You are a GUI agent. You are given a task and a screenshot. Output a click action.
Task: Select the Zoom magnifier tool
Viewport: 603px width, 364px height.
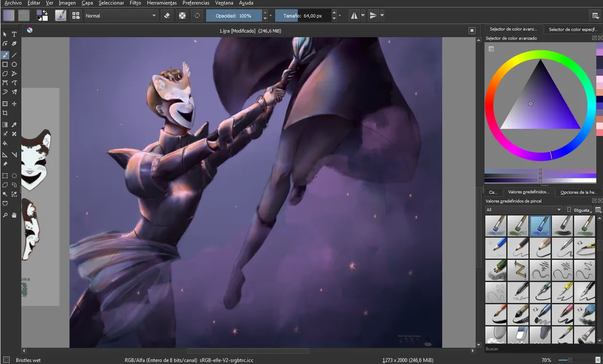point(5,215)
